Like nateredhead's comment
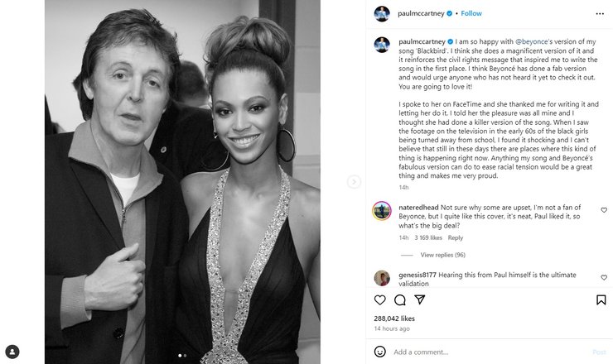The height and width of the screenshot is (364, 613). [603, 210]
